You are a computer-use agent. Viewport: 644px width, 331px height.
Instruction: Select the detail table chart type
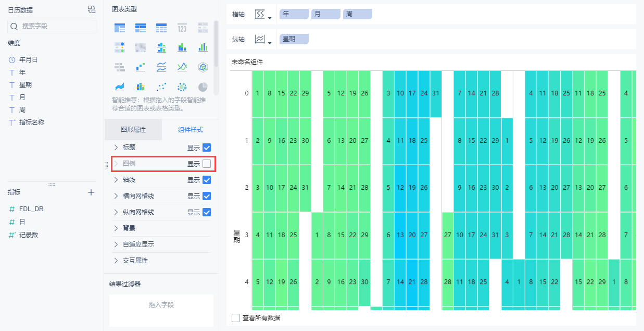[161, 28]
